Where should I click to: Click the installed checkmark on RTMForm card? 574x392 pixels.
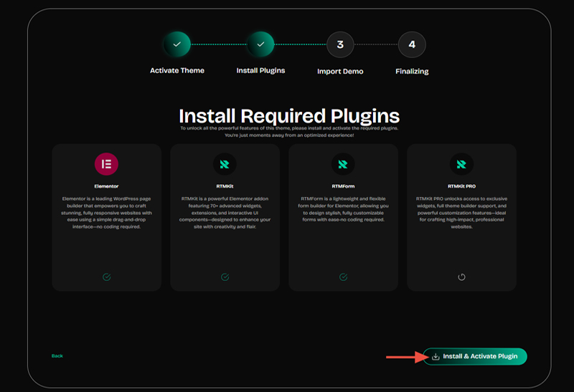[x=343, y=277]
